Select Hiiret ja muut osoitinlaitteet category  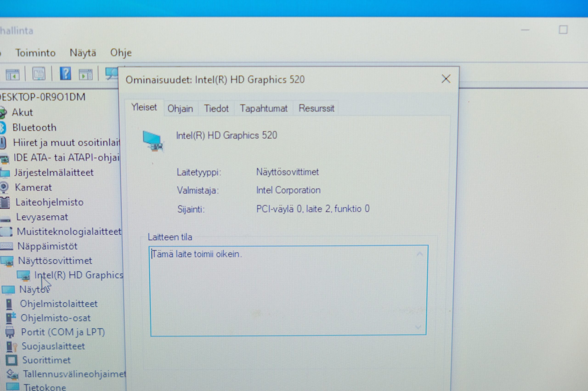[67, 143]
